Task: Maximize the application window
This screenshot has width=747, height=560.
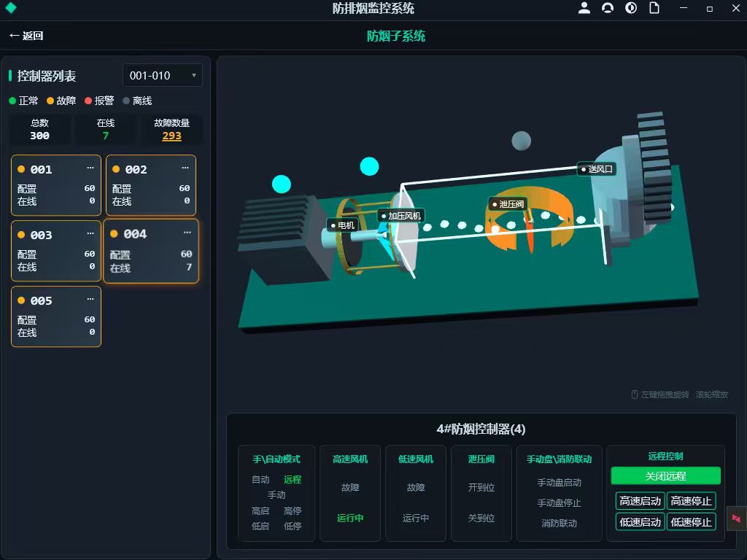Action: pyautogui.click(x=709, y=8)
